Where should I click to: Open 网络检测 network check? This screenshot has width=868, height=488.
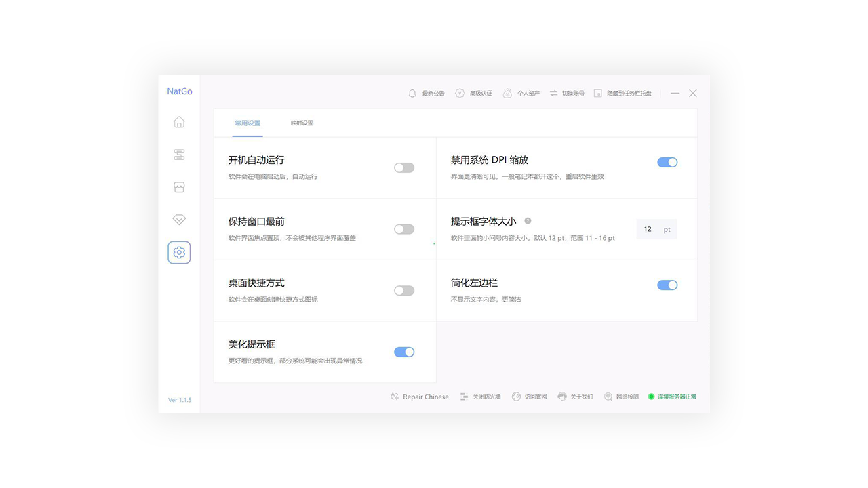tap(621, 396)
